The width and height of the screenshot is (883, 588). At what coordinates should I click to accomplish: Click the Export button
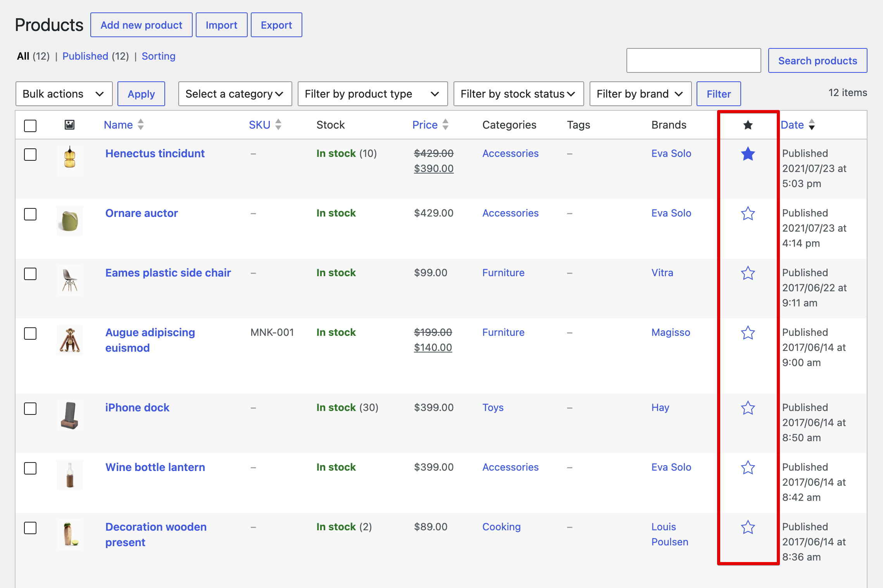[x=276, y=25]
